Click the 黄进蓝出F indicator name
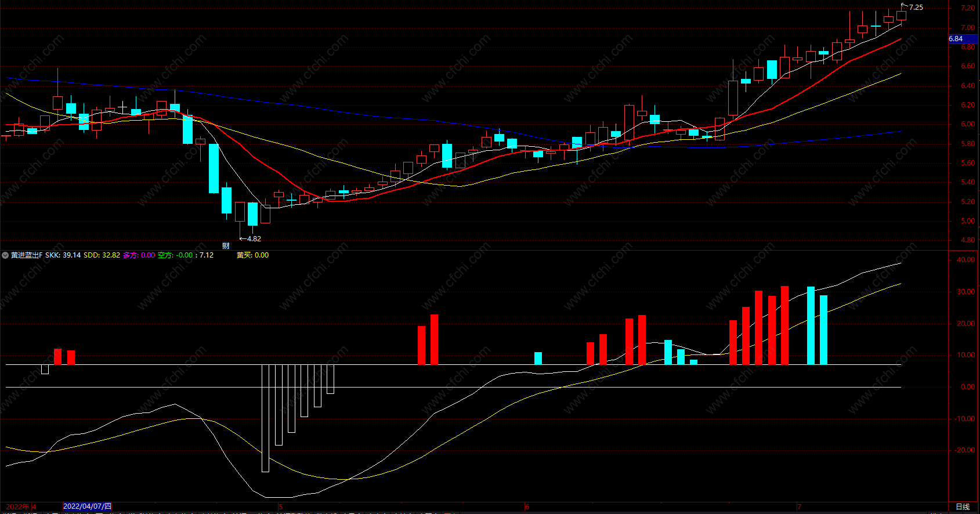980x514 pixels. tap(27, 255)
